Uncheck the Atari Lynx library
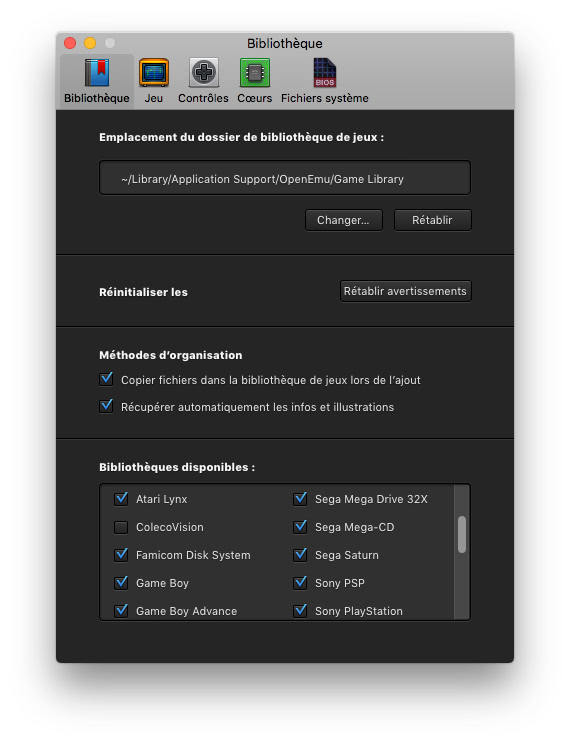 coord(121,498)
